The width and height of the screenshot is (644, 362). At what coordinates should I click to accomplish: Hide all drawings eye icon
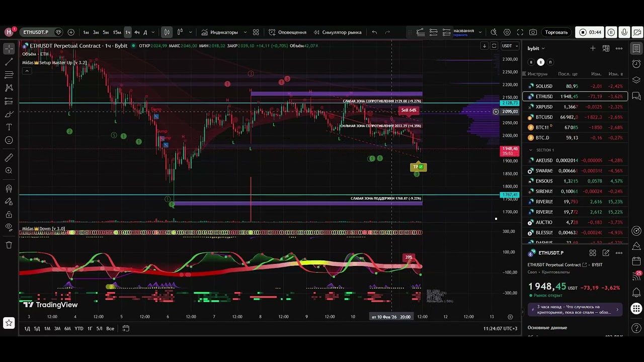(x=9, y=227)
